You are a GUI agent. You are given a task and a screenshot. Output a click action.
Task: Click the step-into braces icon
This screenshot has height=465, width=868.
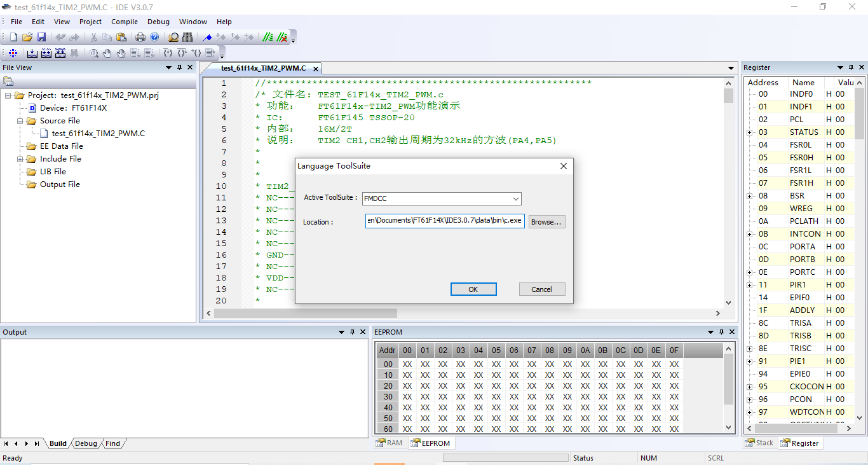click(168, 53)
